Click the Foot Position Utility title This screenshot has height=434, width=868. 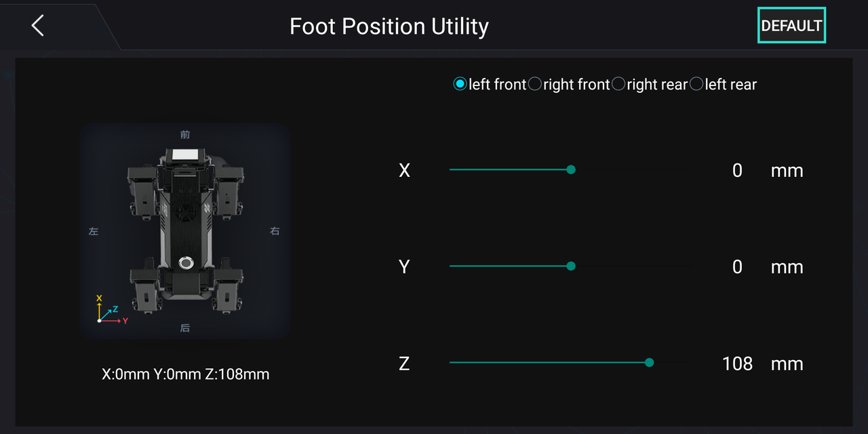389,26
